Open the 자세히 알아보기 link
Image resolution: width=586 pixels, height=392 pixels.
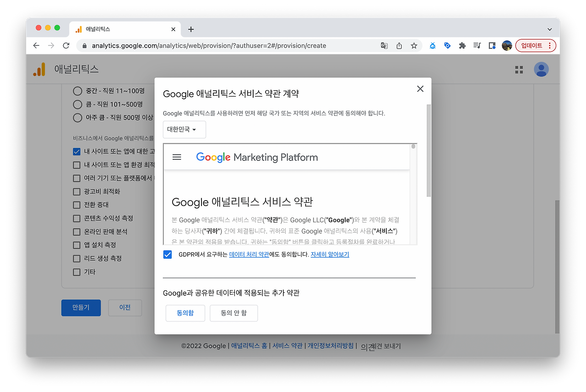330,255
